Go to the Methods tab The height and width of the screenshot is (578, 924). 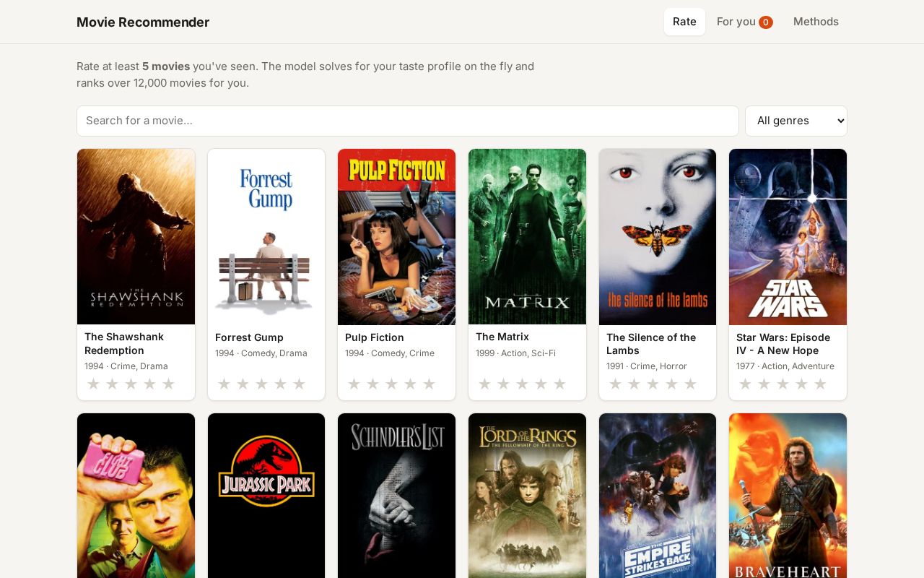pos(816,22)
